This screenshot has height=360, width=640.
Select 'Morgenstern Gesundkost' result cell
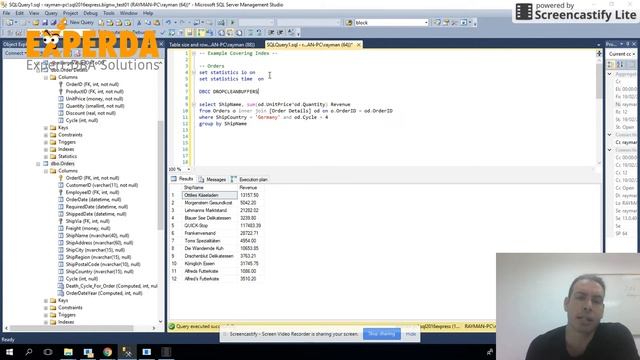[209, 203]
